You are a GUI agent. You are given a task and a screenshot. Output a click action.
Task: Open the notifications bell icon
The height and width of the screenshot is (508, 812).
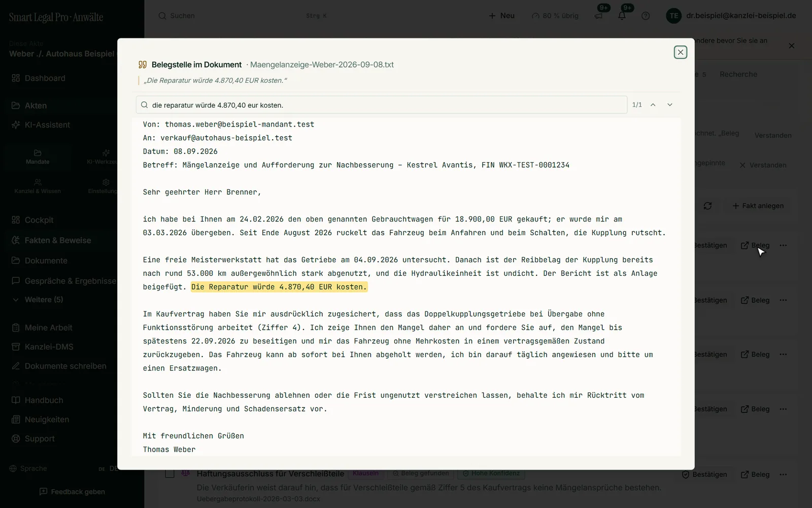[x=622, y=16]
